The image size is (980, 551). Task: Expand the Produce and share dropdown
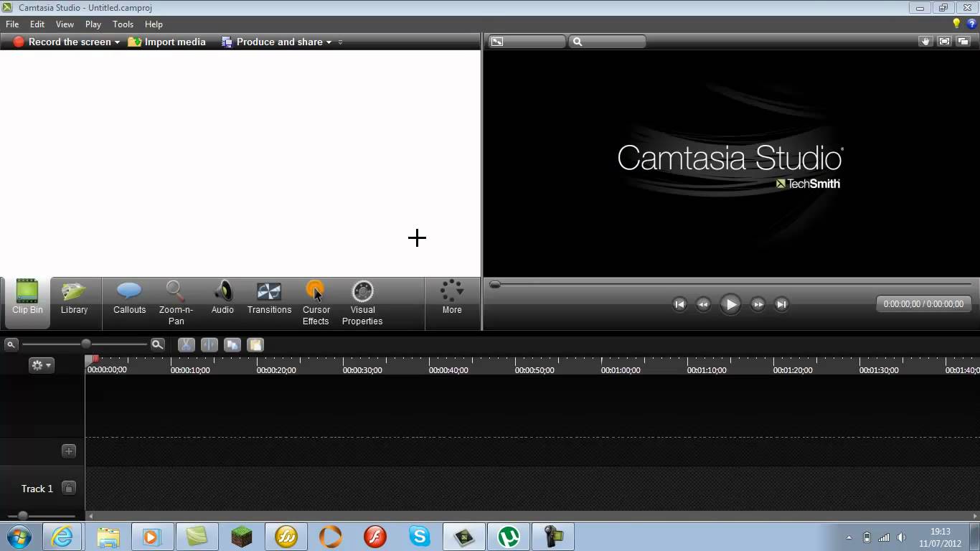(329, 42)
